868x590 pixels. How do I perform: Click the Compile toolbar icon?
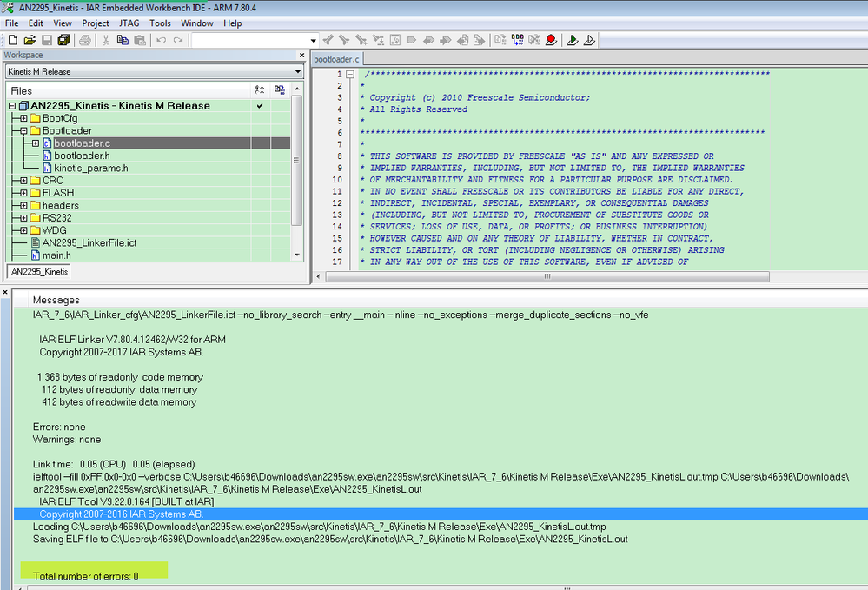[x=500, y=40]
